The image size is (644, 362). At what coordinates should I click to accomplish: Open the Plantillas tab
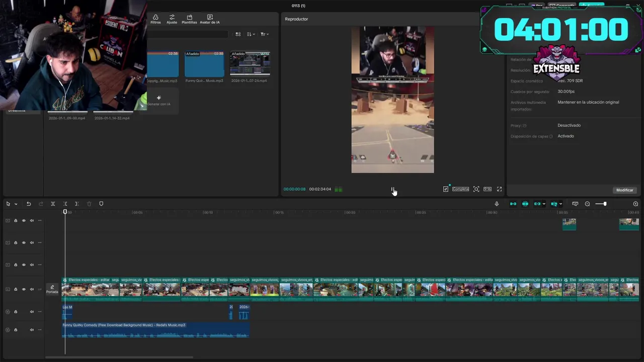189,20
